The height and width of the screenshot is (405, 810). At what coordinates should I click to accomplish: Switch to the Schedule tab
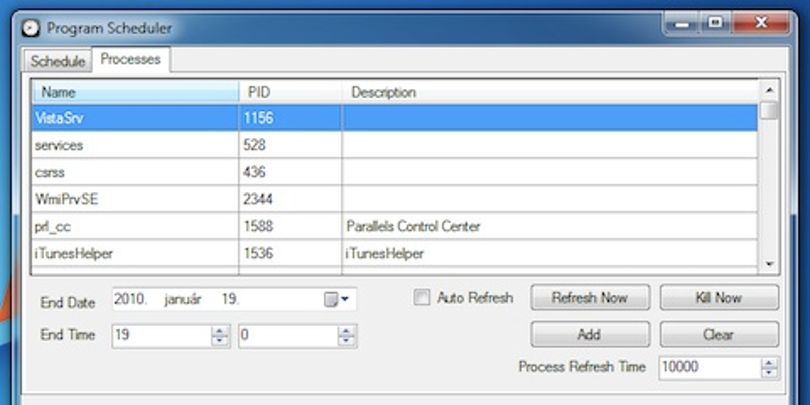click(57, 61)
